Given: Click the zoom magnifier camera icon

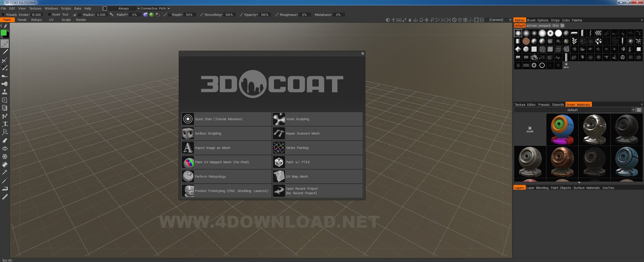Looking at the screenshot, I should 432,20.
